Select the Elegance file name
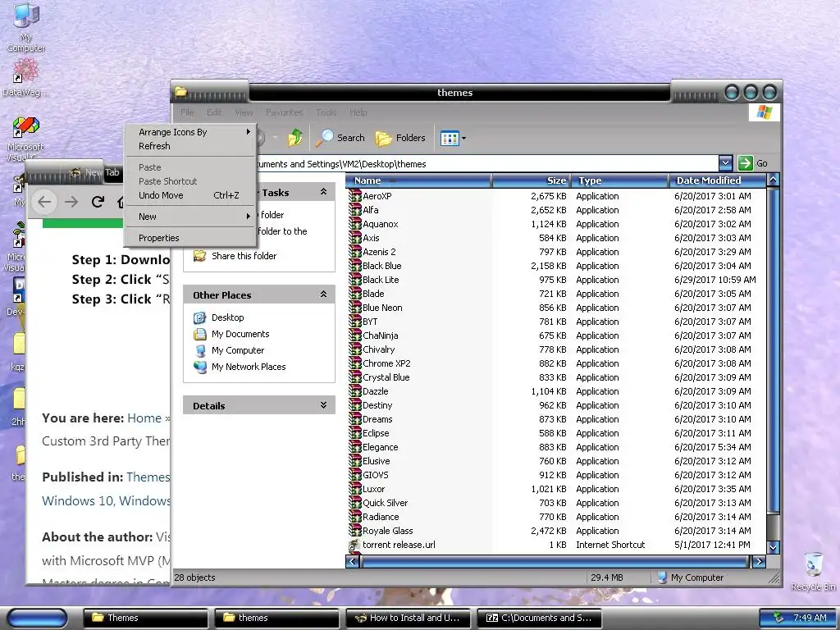The width and height of the screenshot is (840, 630). click(381, 447)
